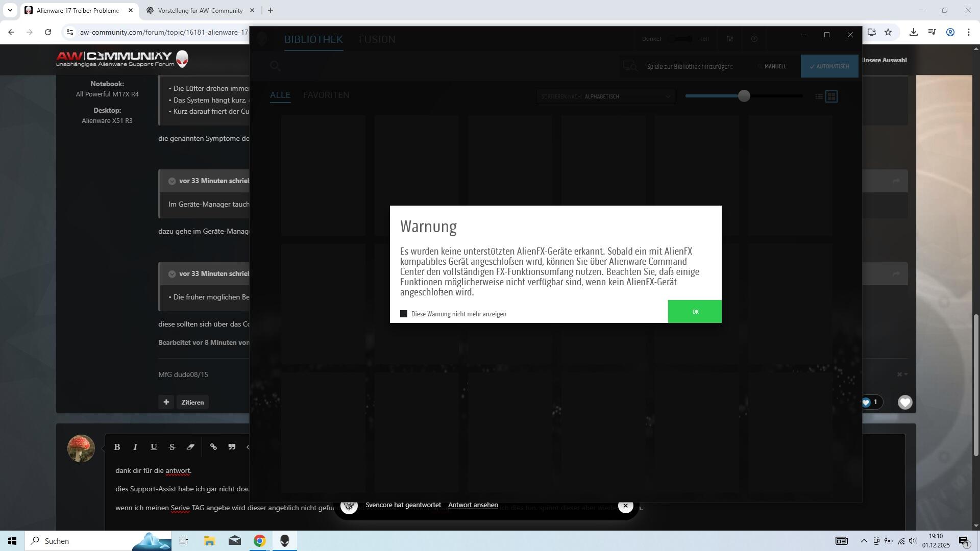The width and height of the screenshot is (980, 551).
Task: Check 'Diese Warnung nicht mehr anzeigen' checkbox
Action: coord(404,314)
